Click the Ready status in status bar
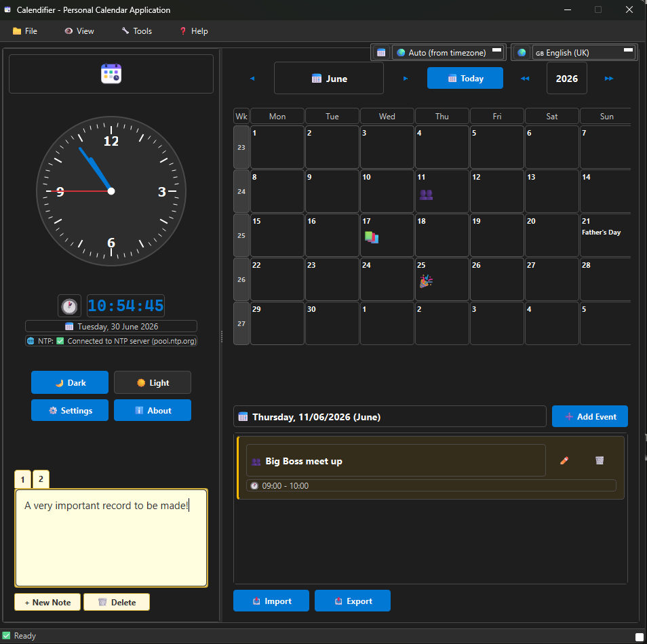 click(x=25, y=636)
